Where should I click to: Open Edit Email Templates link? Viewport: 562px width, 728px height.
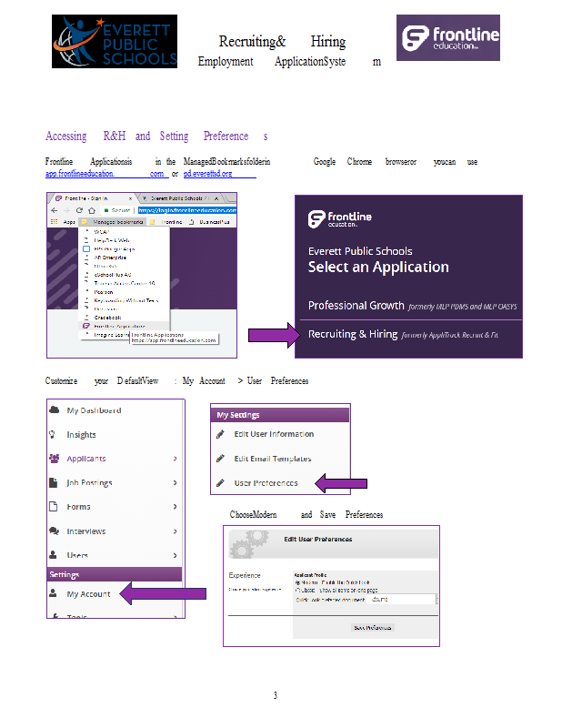point(273,459)
